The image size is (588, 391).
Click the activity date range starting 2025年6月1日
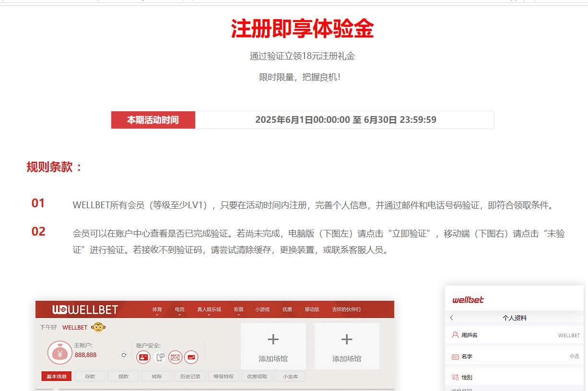346,120
